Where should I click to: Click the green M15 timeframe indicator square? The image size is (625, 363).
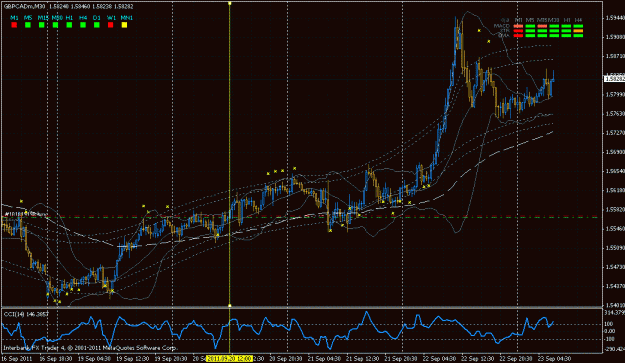(41, 25)
